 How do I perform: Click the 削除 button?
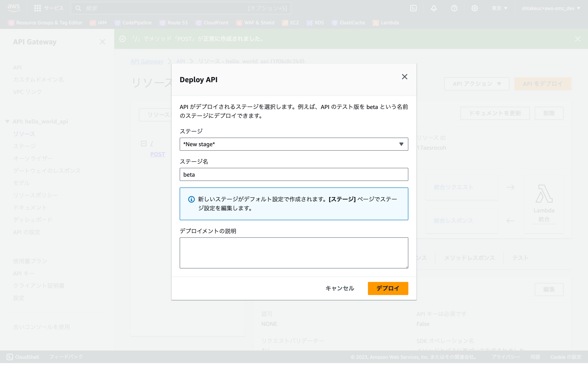(549, 113)
